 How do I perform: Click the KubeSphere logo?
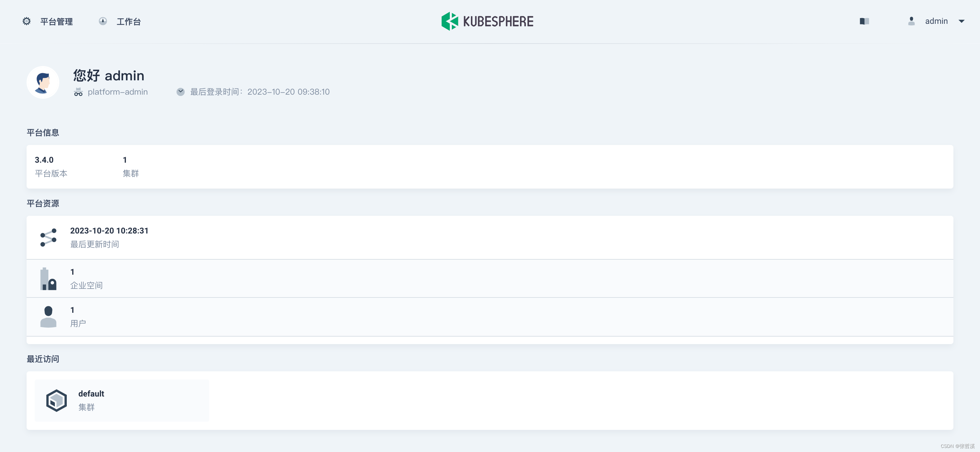[487, 21]
